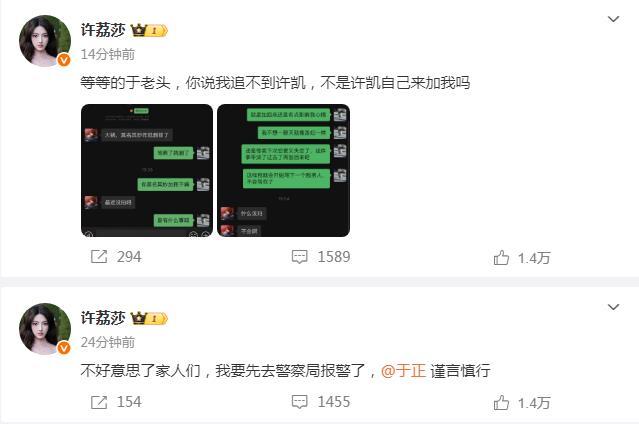
Task: Open the right chat screenshot thumbnail
Action: (x=284, y=170)
